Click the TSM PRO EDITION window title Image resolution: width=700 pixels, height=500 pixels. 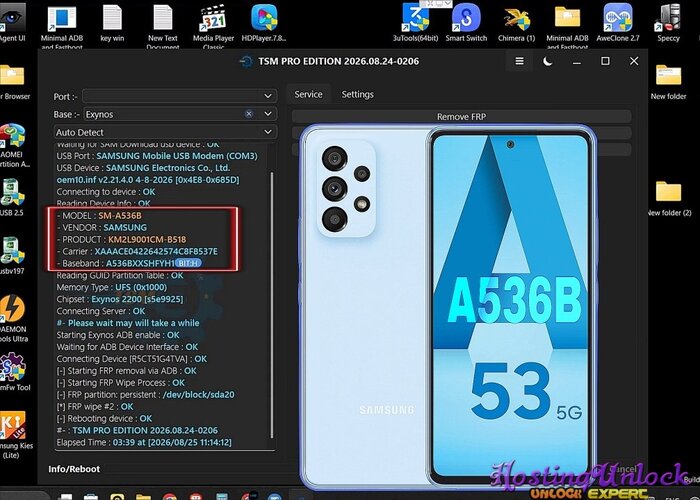point(338,61)
